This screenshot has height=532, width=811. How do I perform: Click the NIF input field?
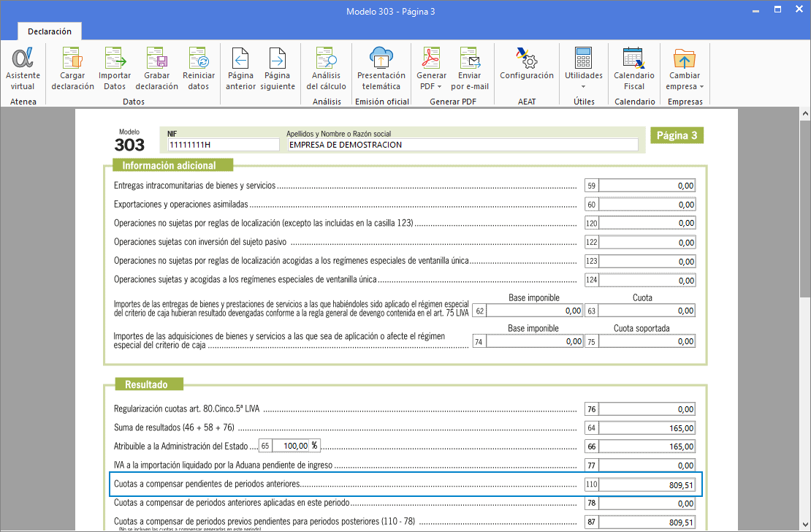224,145
